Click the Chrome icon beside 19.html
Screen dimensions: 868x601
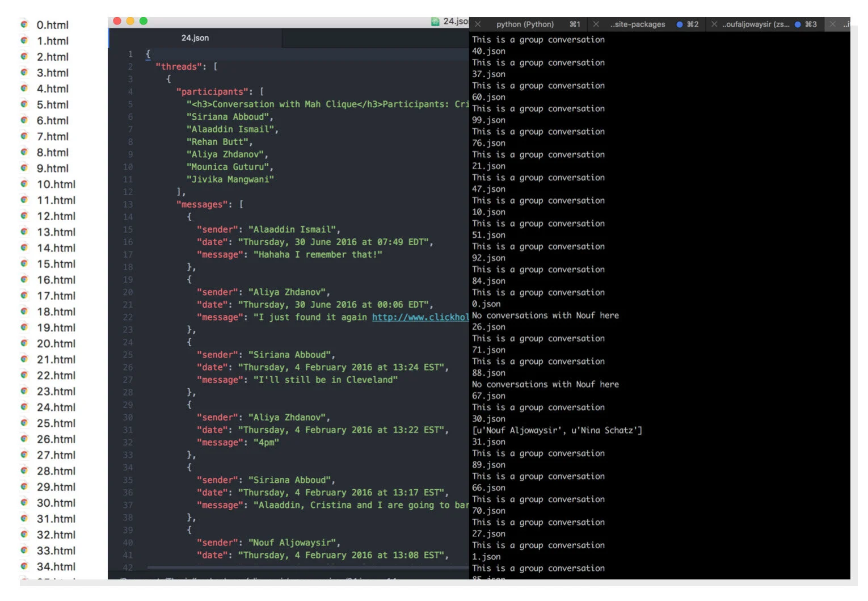pos(24,327)
